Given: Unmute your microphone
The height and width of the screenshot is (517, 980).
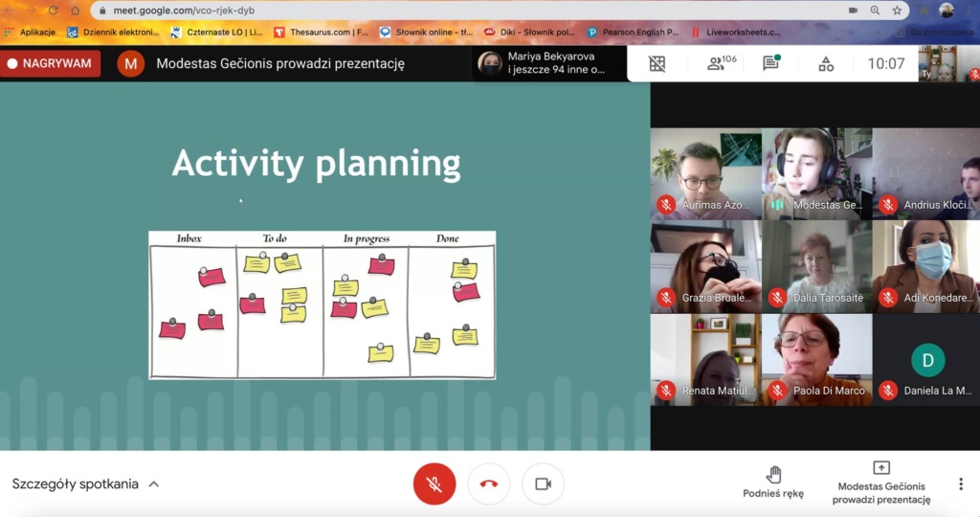Looking at the screenshot, I should (x=434, y=483).
